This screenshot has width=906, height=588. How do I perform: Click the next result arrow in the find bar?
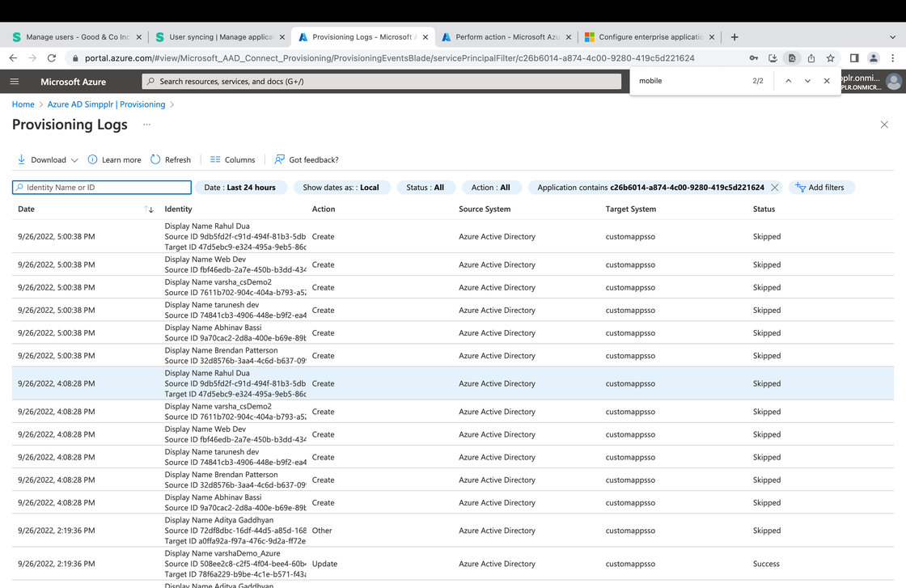807,81
